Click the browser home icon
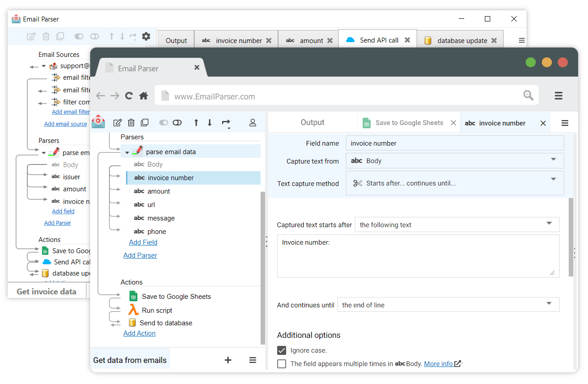The image size is (588, 384). pos(144,96)
